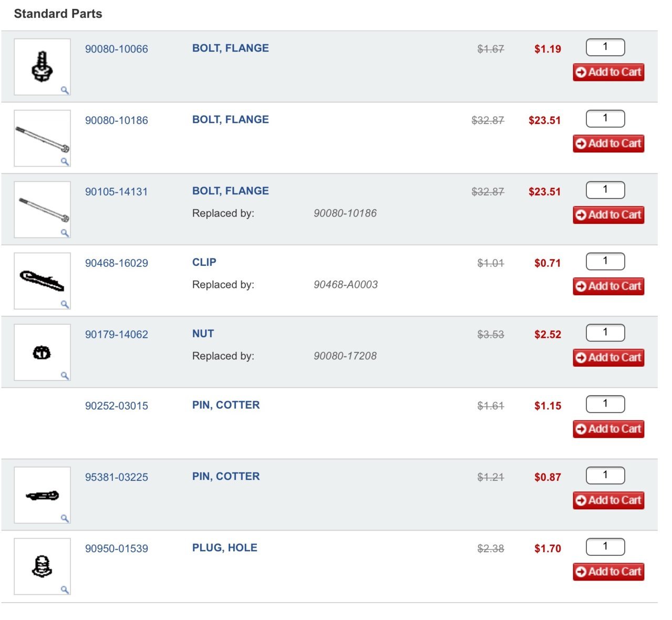This screenshot has height=620, width=672.
Task: Open replacement part 90080-17208 link
Action: point(345,356)
